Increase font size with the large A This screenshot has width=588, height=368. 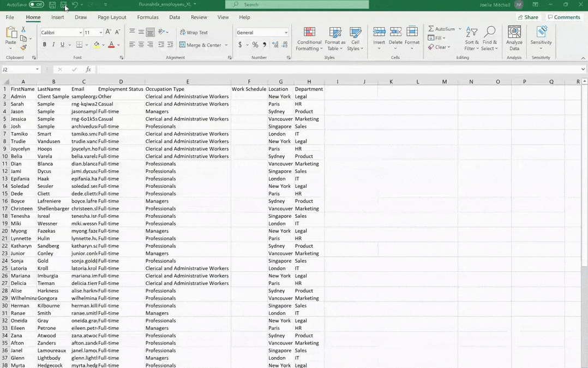pyautogui.click(x=108, y=32)
